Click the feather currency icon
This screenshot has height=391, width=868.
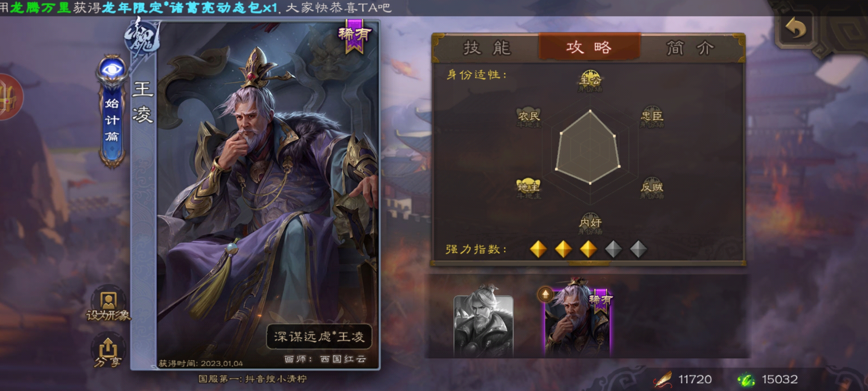coord(662,379)
